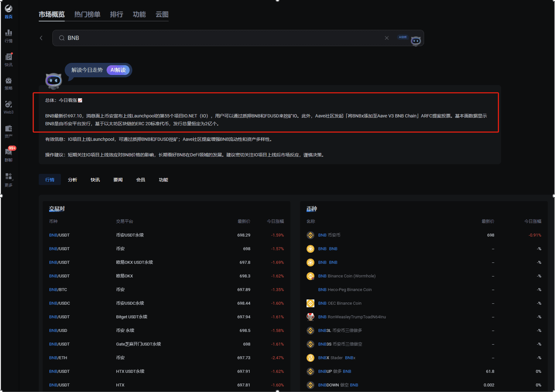This screenshot has height=392, width=555.
Task: Click the BNB 币安币 coin icon
Action: 311,235
